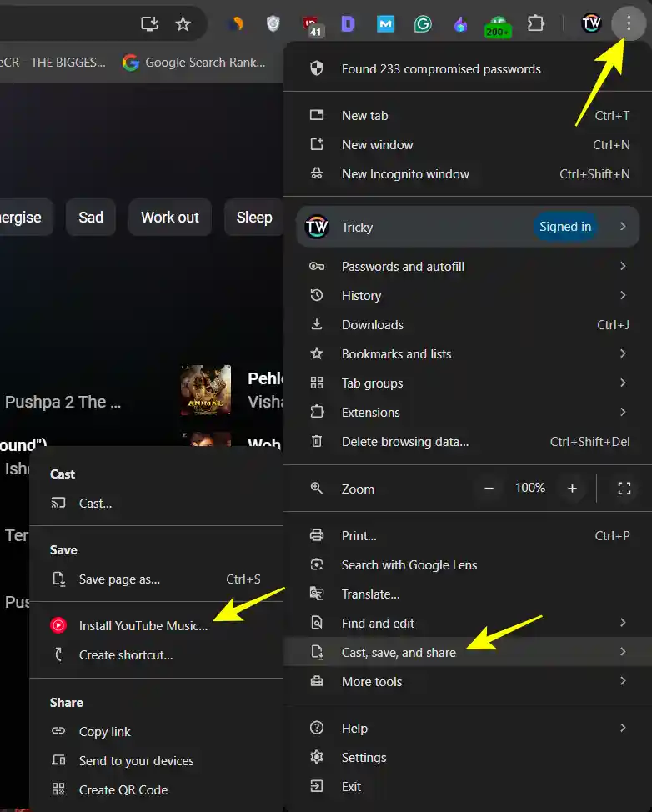Click Exit to quit Chrome

click(468, 787)
